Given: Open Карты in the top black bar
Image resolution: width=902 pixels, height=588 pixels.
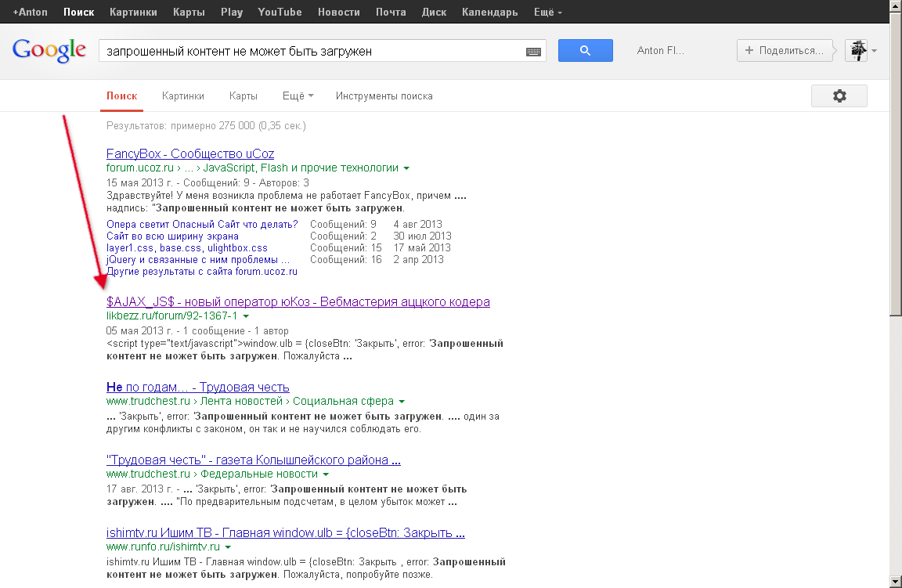Looking at the screenshot, I should [x=189, y=12].
